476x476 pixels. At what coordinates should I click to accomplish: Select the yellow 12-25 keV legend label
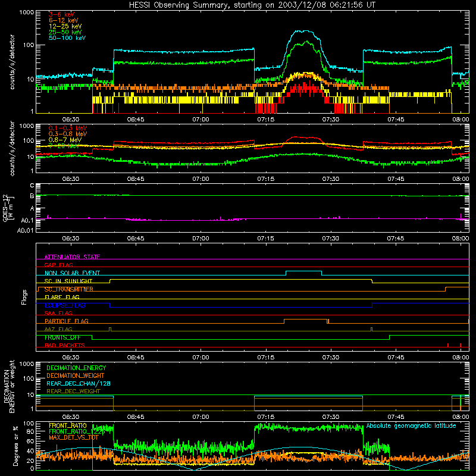click(x=65, y=26)
